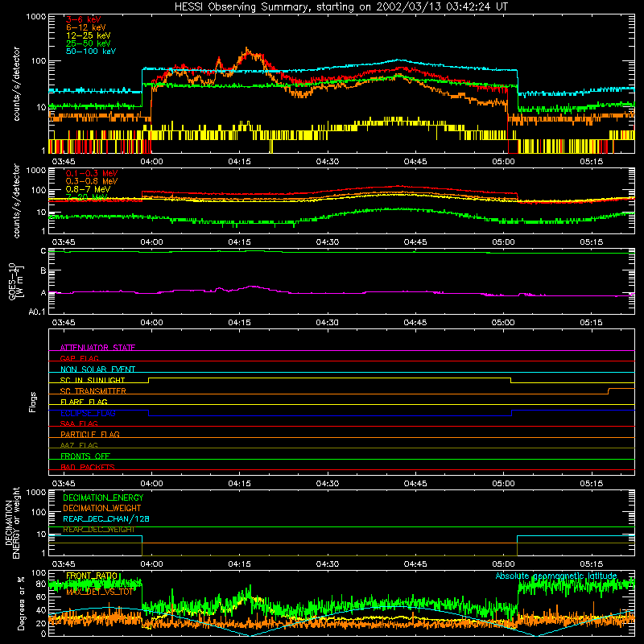Viewport: 644px width, 644px height.
Task: Click 04:15 time label under the keV panel
Action: pyautogui.click(x=239, y=162)
